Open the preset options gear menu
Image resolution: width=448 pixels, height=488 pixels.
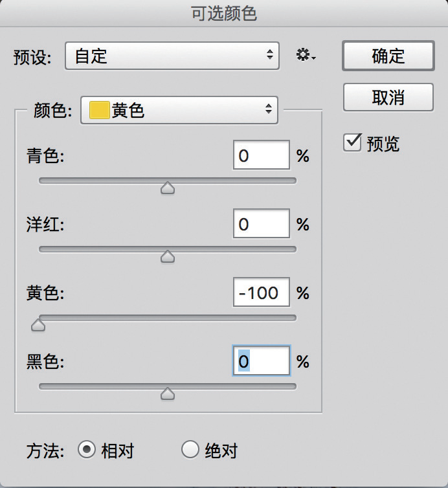(x=306, y=56)
